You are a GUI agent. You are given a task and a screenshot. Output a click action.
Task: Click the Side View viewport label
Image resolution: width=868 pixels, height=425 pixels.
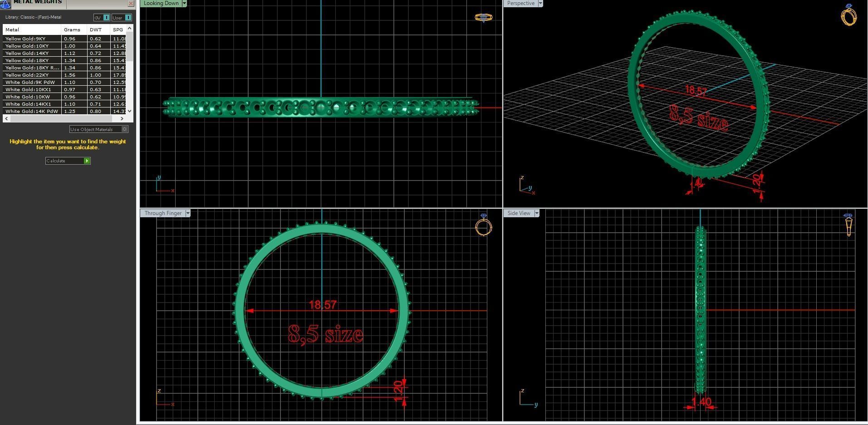click(519, 213)
